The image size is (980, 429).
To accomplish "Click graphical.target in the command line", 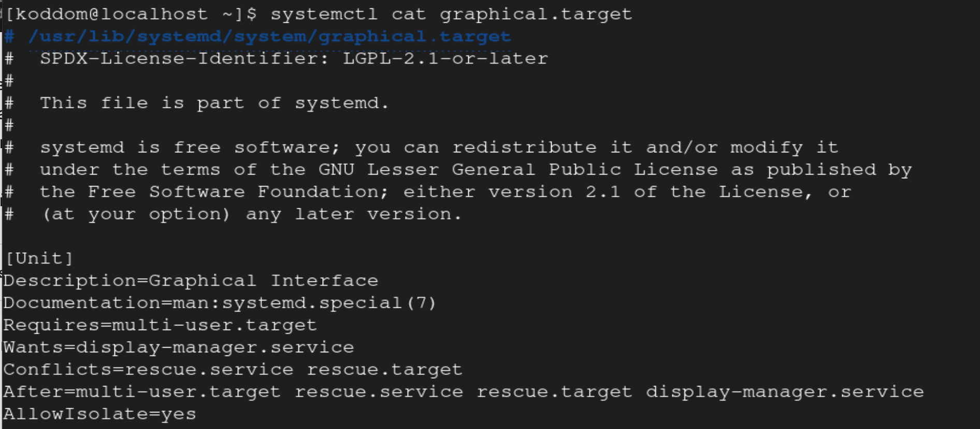I will pyautogui.click(x=536, y=15).
